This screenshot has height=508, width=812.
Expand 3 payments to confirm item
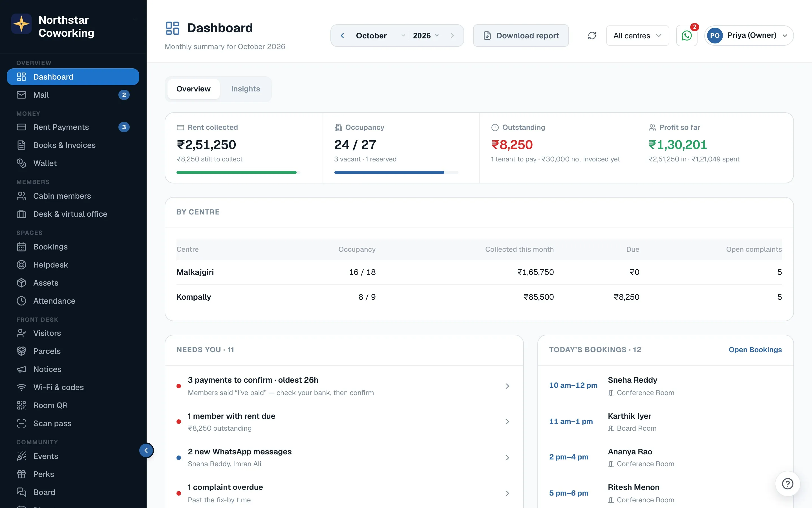pos(344,386)
